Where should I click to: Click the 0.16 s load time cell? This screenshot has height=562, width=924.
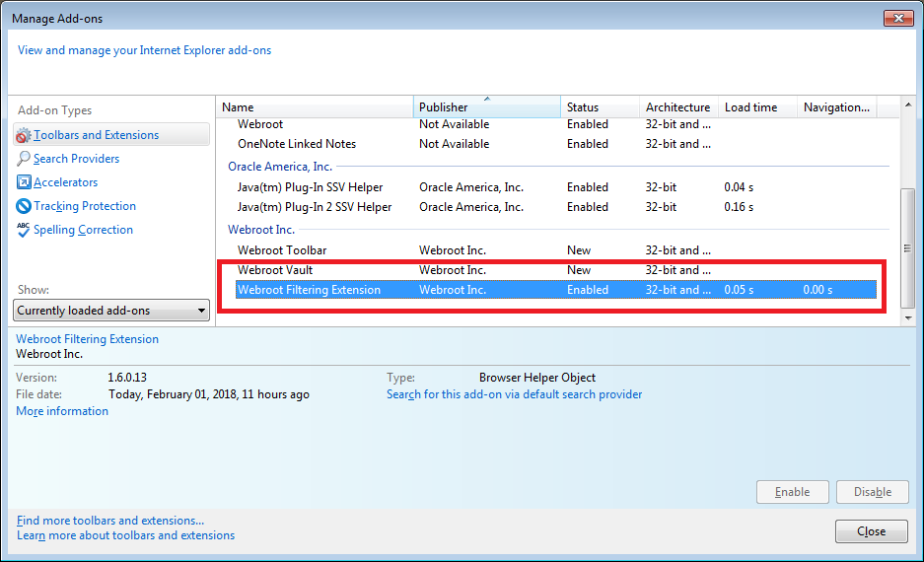coord(739,207)
